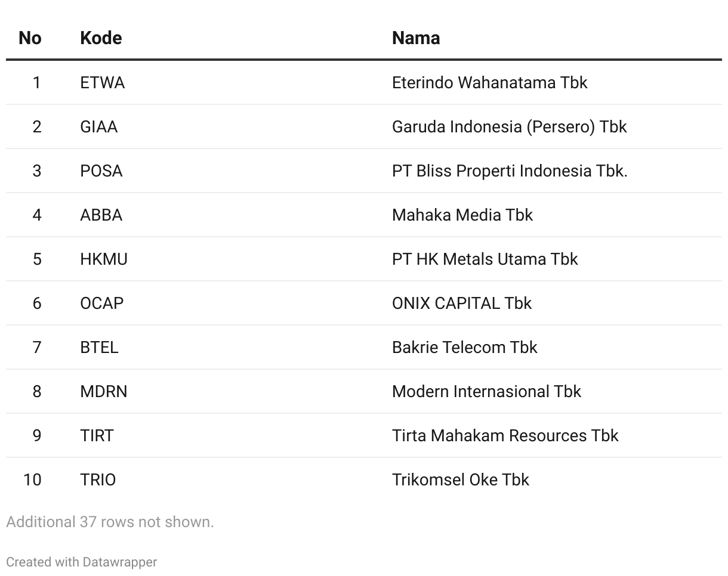The height and width of the screenshot is (576, 728).
Task: Click the ABBA stock code
Action: [101, 215]
